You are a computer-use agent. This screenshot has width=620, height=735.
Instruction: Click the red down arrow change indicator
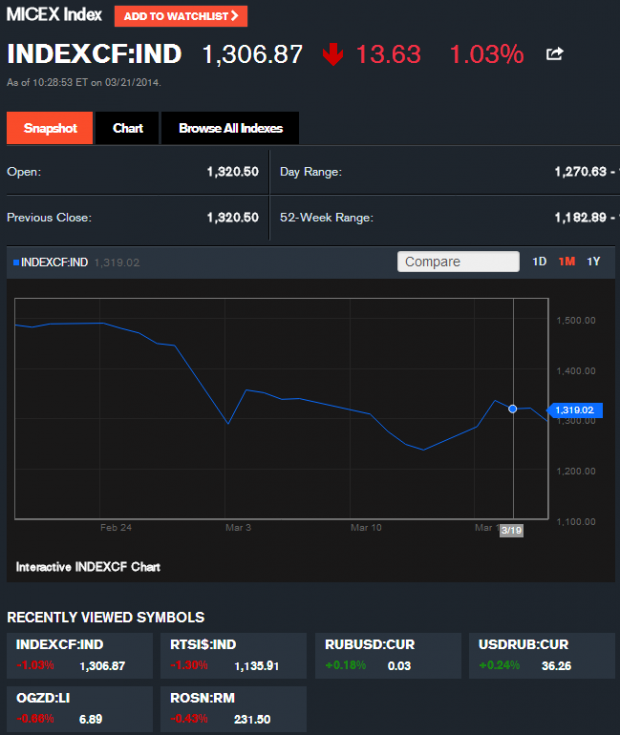click(333, 54)
